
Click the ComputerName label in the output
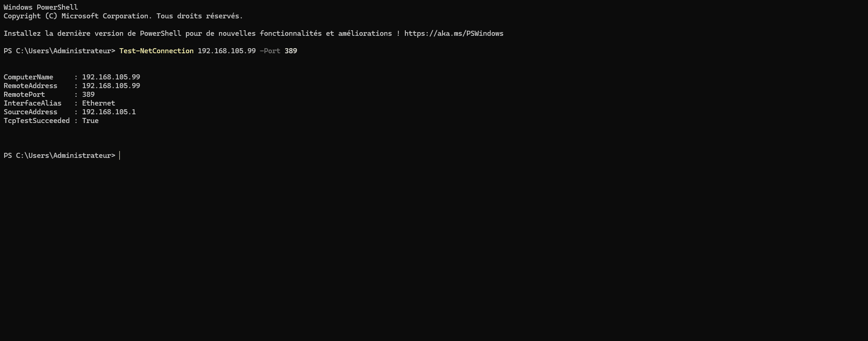[28, 77]
